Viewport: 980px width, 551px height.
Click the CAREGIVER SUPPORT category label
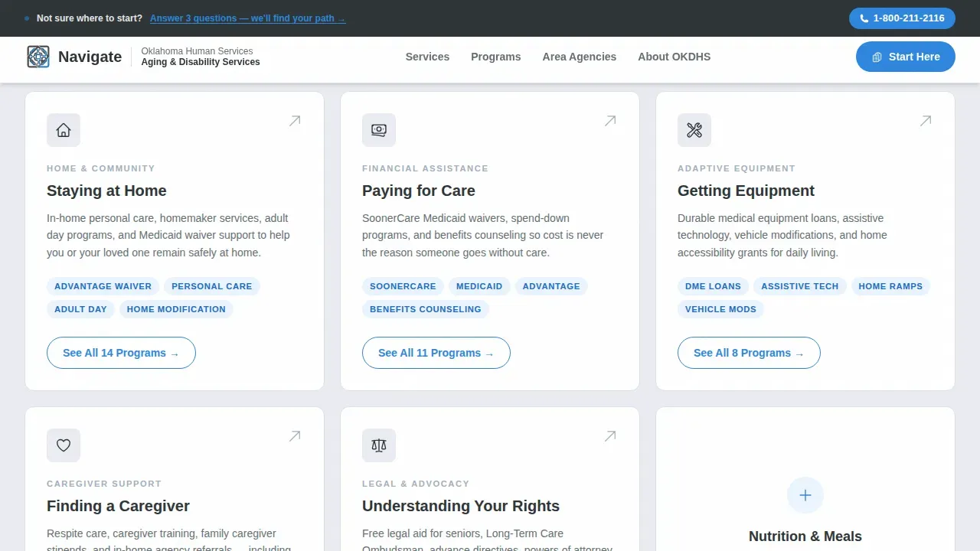104,484
